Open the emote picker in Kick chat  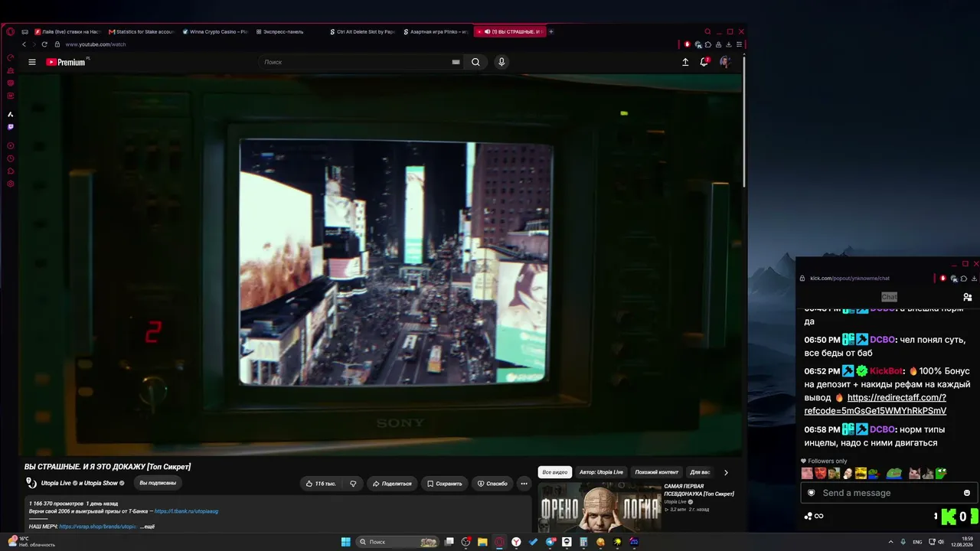967,493
